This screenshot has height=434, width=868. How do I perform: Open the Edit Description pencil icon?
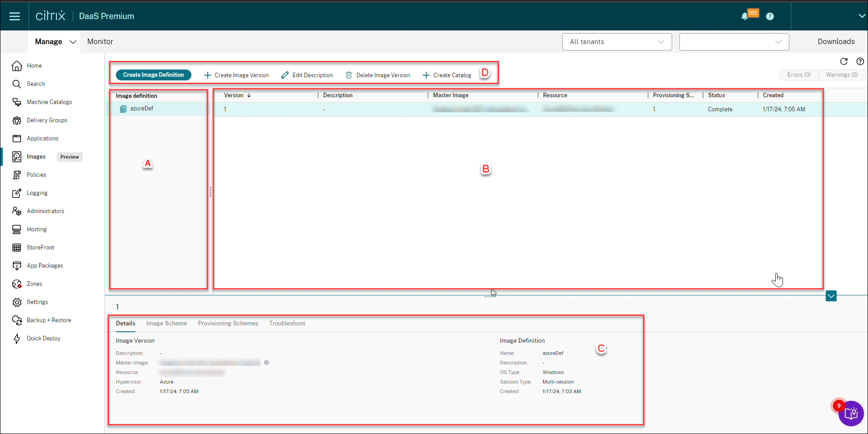[285, 75]
